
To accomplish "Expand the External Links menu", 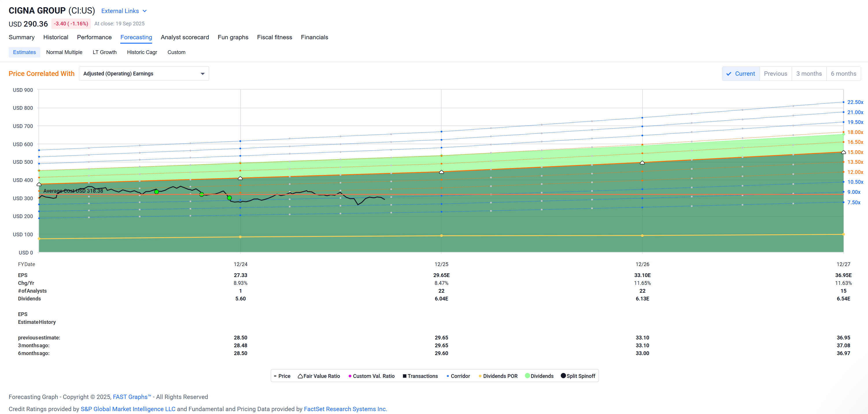I will (x=124, y=11).
